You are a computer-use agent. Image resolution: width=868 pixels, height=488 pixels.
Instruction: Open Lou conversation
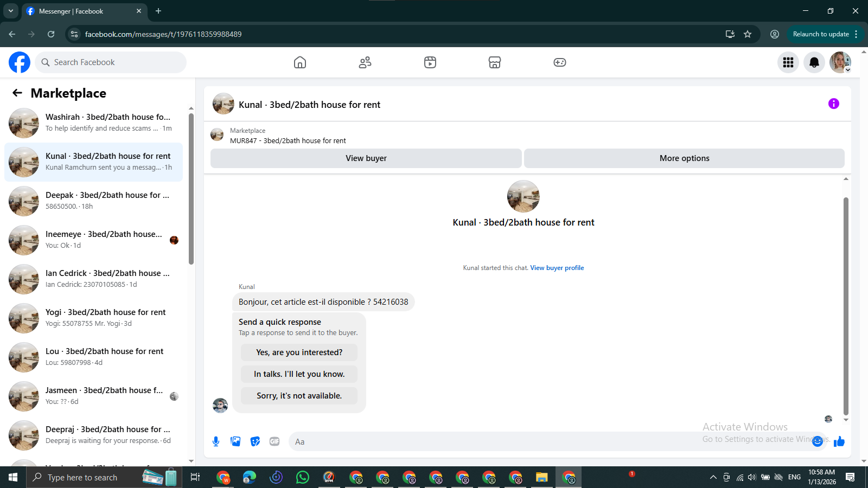(93, 357)
